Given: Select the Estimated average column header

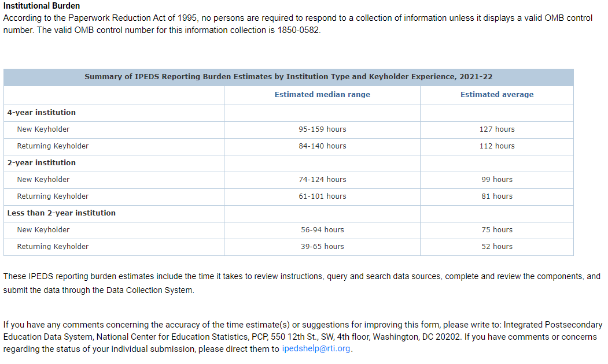Looking at the screenshot, I should [x=497, y=95].
